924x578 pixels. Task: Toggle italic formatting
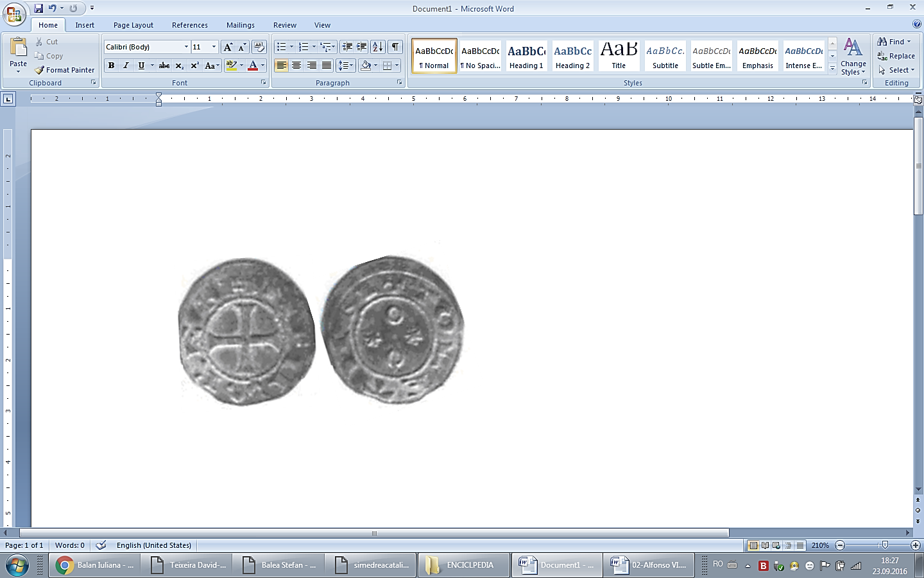click(x=126, y=66)
